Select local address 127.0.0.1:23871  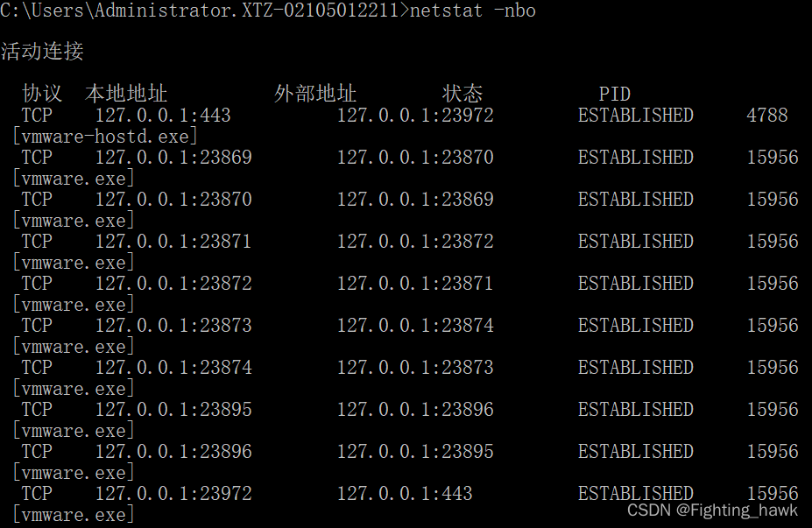173,241
